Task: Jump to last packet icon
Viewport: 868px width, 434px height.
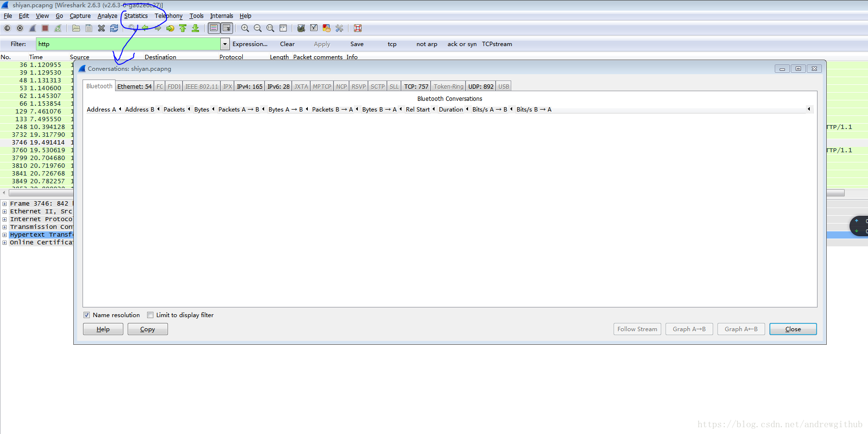Action: tap(195, 28)
